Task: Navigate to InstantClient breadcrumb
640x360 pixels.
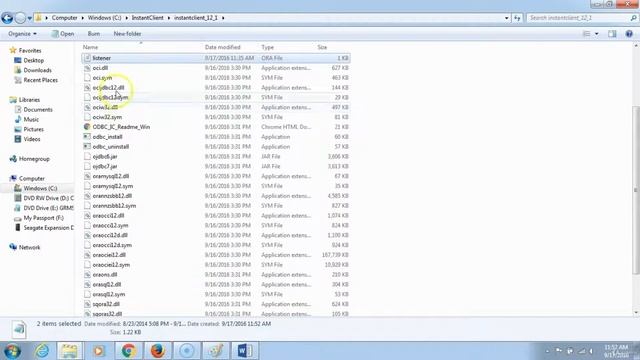Action: (147, 18)
